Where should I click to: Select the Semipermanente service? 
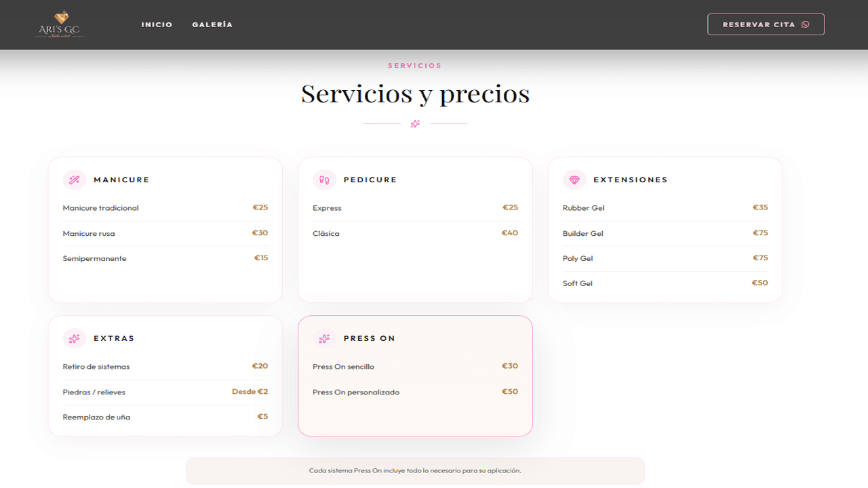165,258
